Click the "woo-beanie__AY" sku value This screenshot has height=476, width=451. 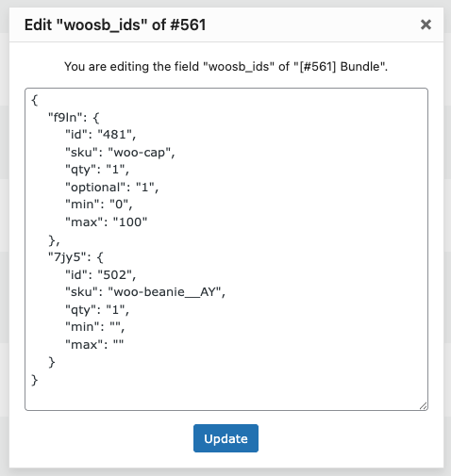click(165, 292)
